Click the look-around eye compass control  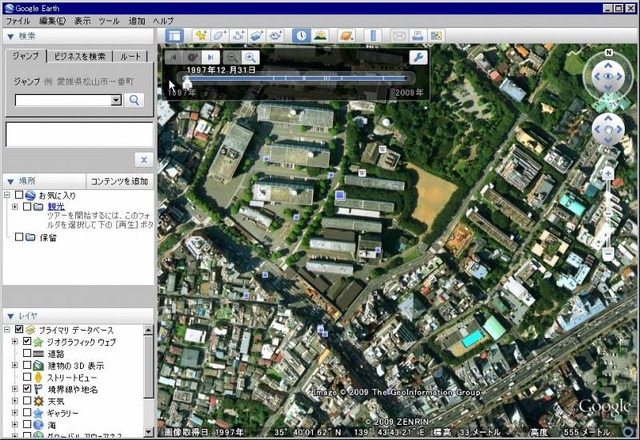click(x=608, y=76)
